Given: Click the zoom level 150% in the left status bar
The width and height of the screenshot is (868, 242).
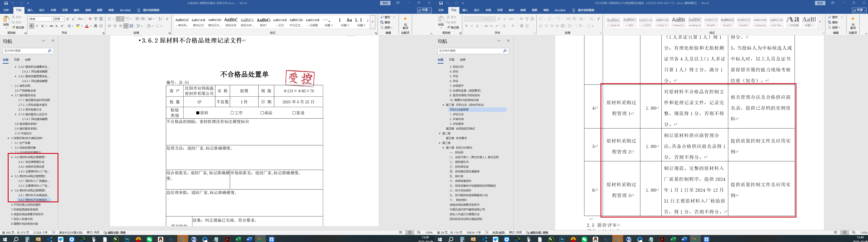Looking at the screenshot, I should point(429,232).
